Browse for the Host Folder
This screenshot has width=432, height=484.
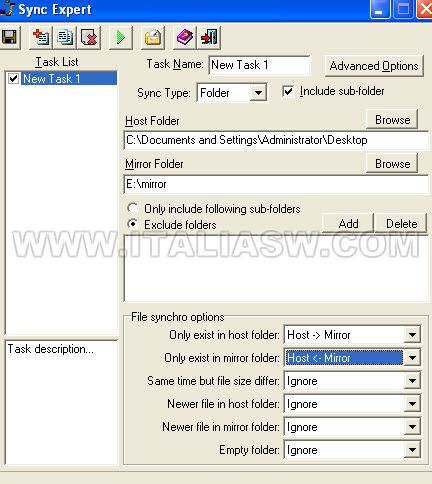tap(392, 119)
